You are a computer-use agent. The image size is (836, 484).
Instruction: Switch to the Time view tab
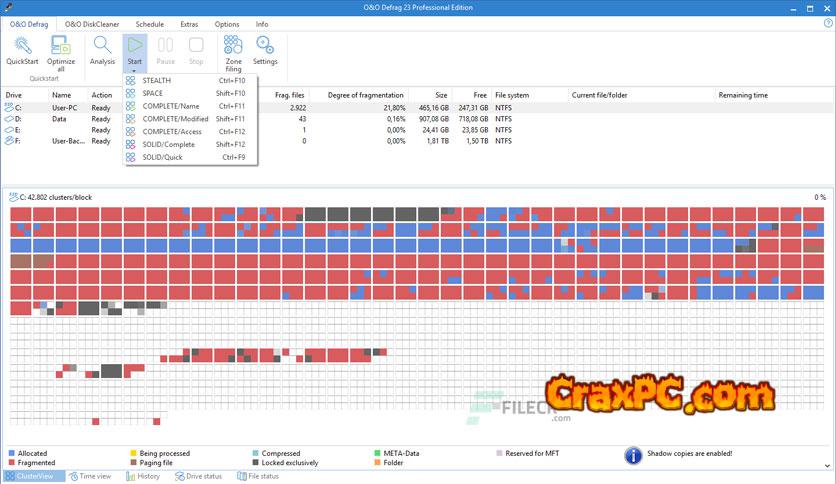(93, 476)
